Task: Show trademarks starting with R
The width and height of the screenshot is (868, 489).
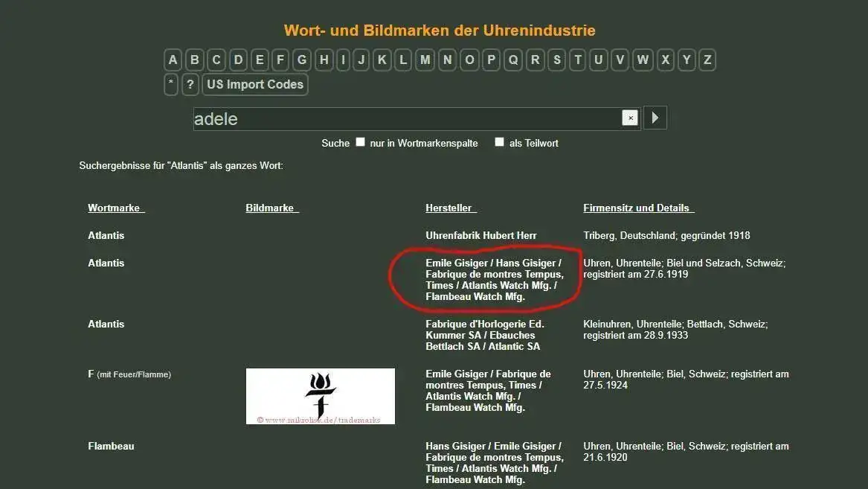Action: pos(535,60)
